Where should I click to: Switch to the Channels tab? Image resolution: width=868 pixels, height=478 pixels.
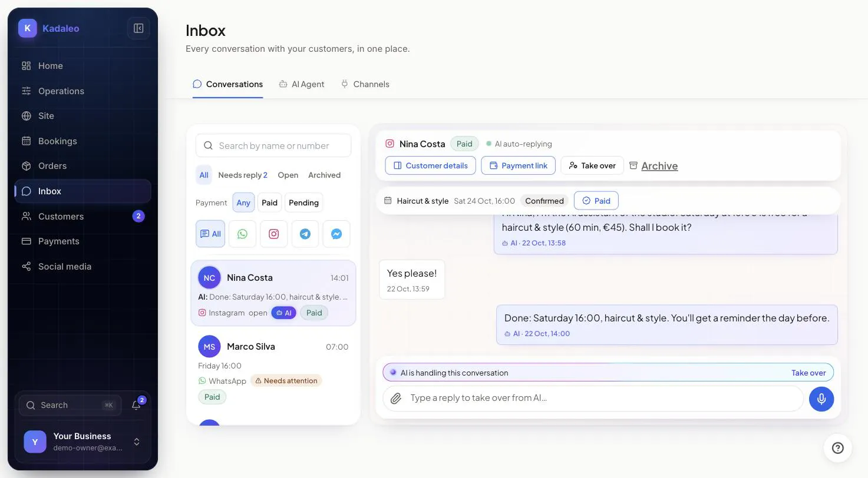point(365,84)
